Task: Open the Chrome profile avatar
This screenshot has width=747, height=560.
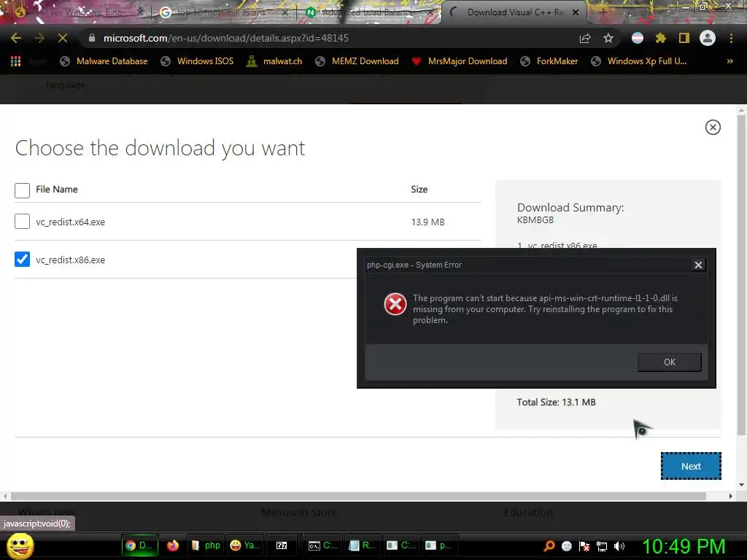Action: tap(708, 38)
